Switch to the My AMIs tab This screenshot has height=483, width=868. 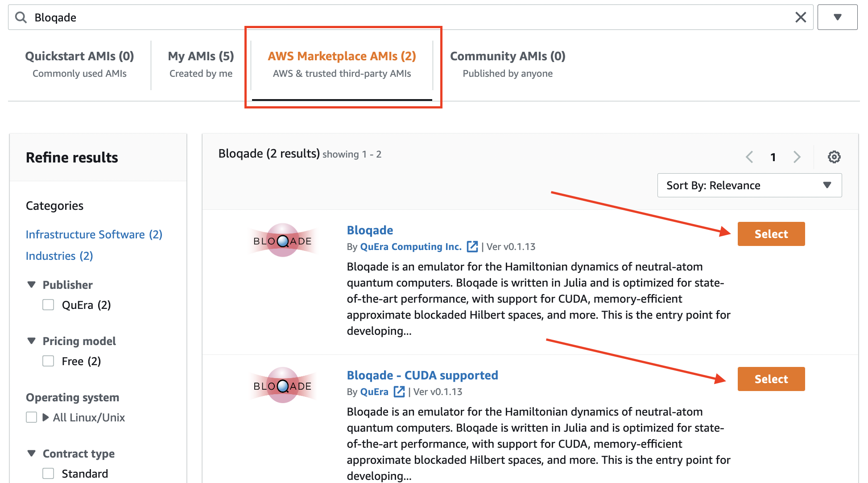point(201,64)
